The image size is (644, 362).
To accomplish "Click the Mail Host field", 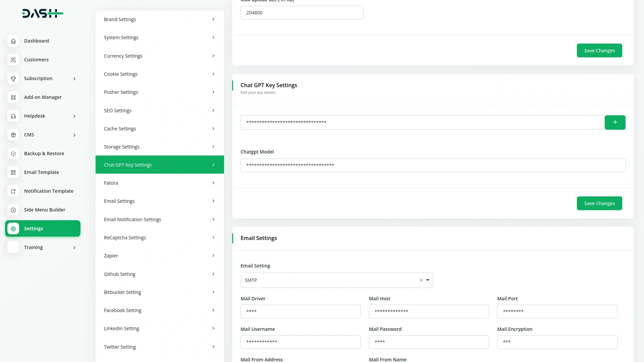I will click(x=429, y=311).
